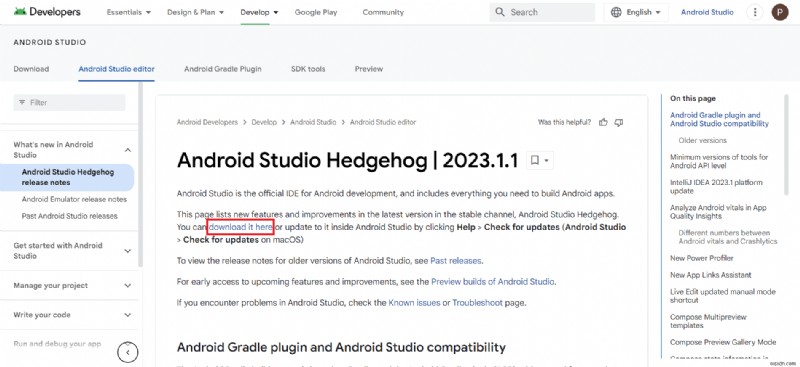
Task: Open the Community menu item
Action: [383, 12]
